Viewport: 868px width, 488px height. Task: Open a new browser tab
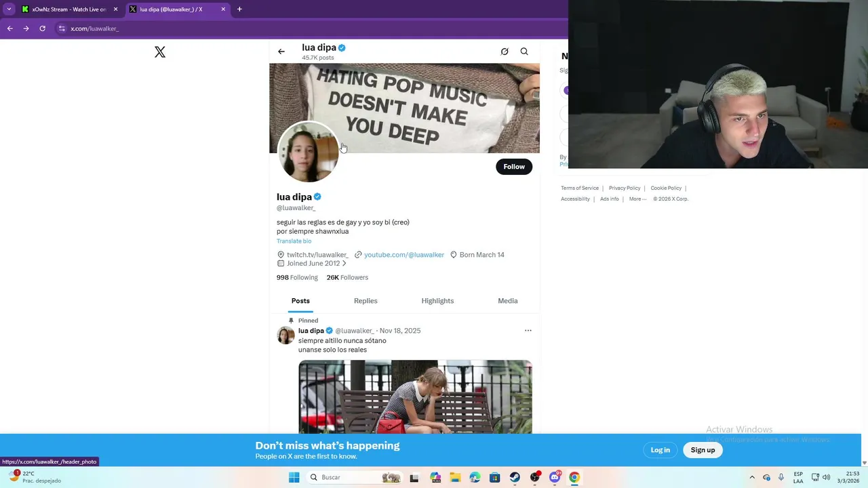coord(239,9)
